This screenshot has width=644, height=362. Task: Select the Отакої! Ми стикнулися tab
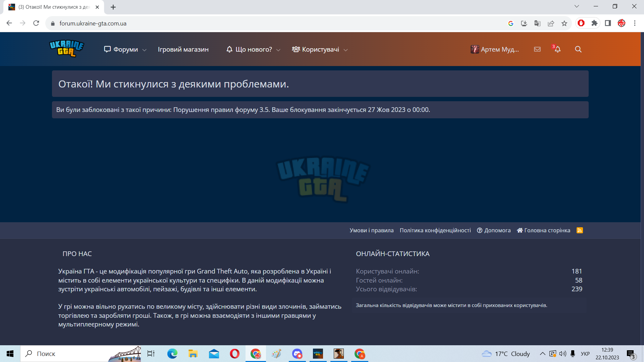click(x=54, y=7)
